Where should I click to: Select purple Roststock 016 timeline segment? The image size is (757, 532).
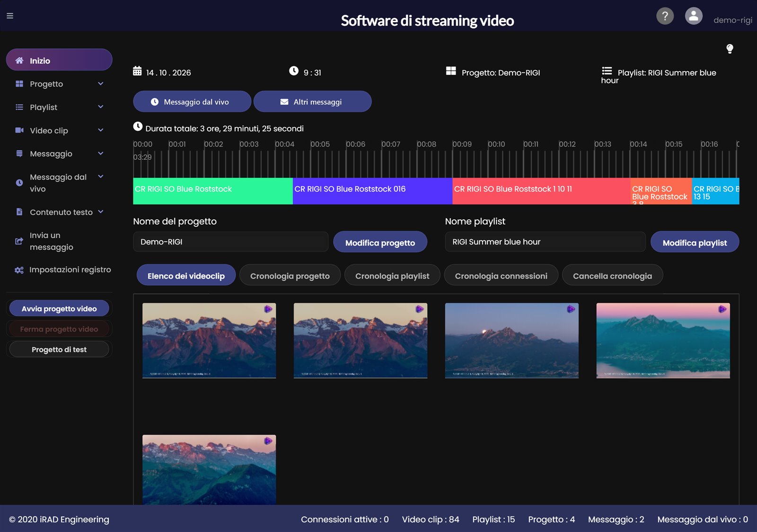pos(373,191)
